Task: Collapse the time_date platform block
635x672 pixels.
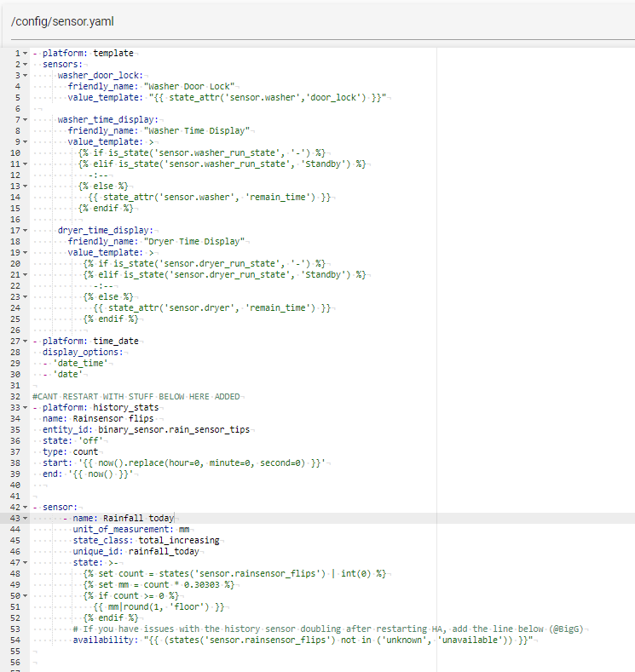Action: click(x=25, y=341)
